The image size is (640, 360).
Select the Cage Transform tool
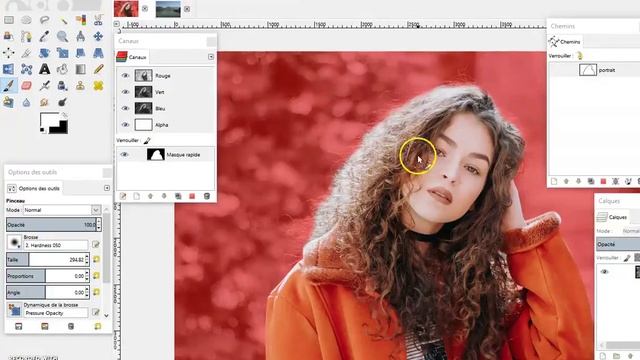27,69
